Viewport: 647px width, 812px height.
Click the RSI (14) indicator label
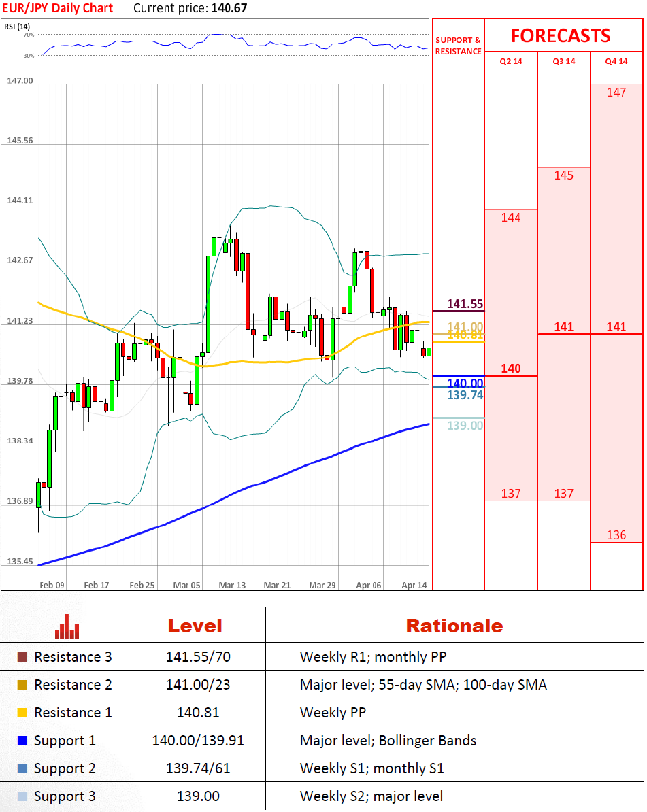click(17, 27)
